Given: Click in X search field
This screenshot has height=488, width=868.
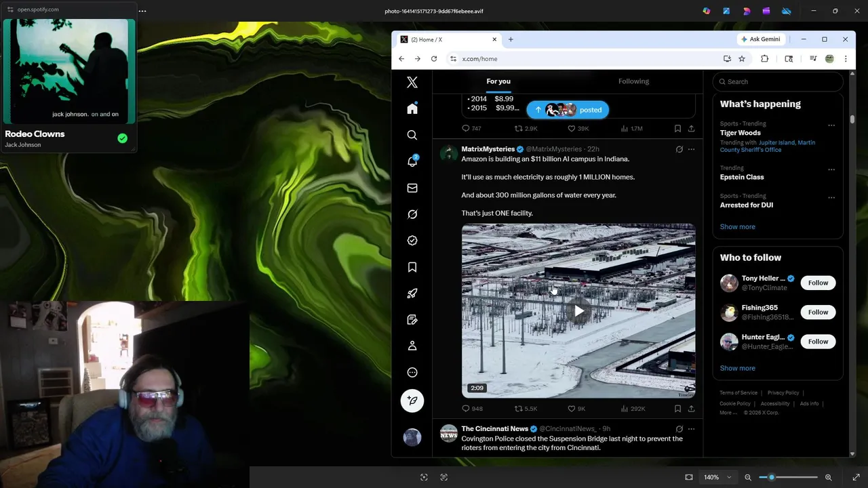Looking at the screenshot, I should coord(778,81).
